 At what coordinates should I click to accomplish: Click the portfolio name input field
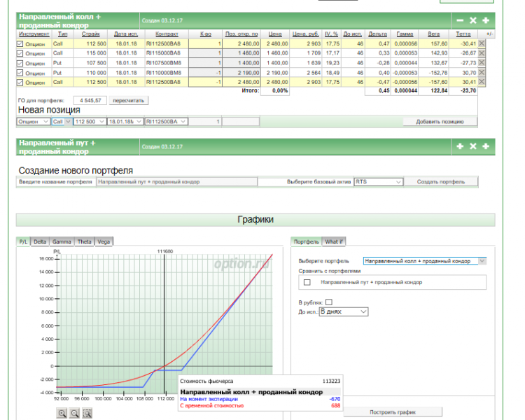pos(177,182)
